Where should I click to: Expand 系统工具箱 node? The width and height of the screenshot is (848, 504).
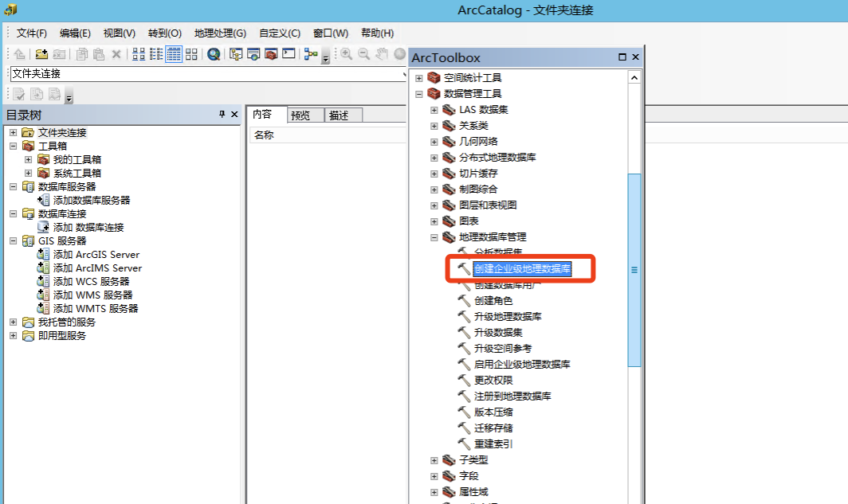(28, 173)
